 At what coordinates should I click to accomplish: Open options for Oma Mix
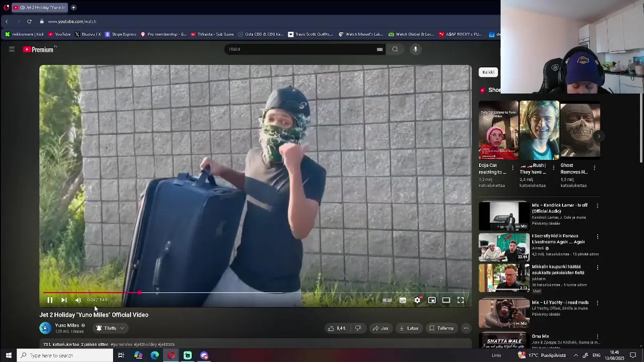(597, 336)
